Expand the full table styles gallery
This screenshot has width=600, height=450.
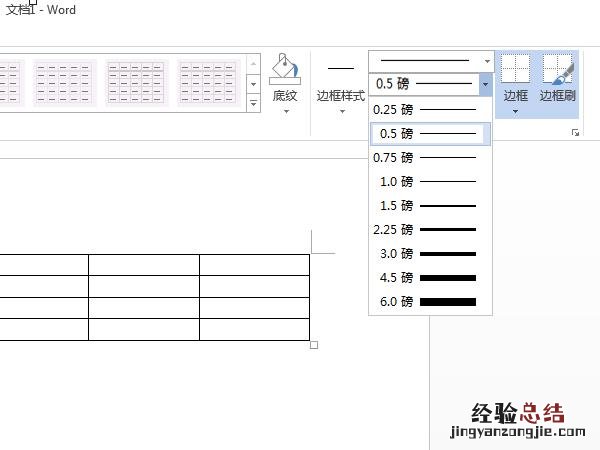coord(253,104)
